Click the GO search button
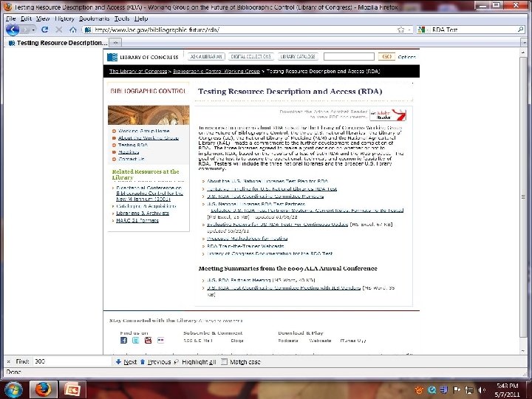This screenshot has height=399, width=532. (386, 57)
